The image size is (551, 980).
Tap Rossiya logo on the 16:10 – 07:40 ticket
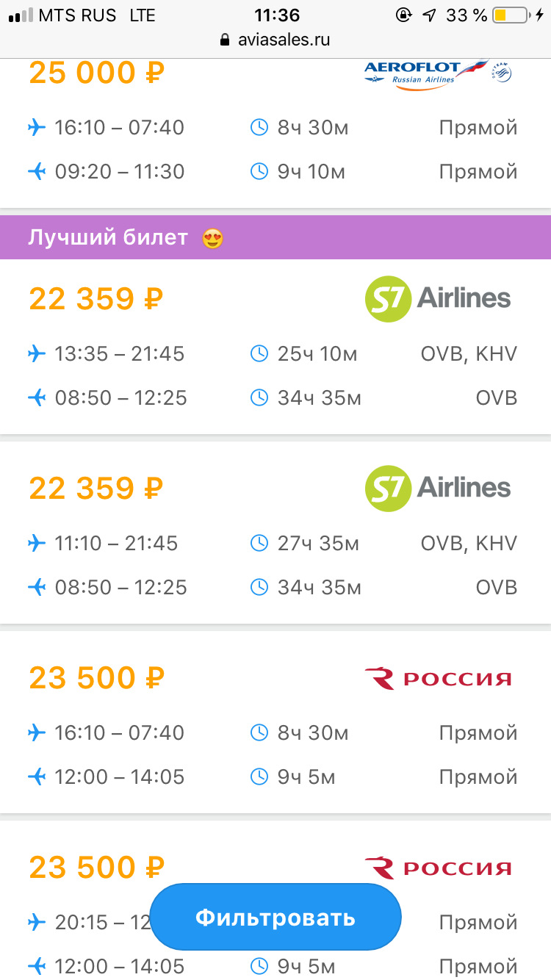(438, 677)
